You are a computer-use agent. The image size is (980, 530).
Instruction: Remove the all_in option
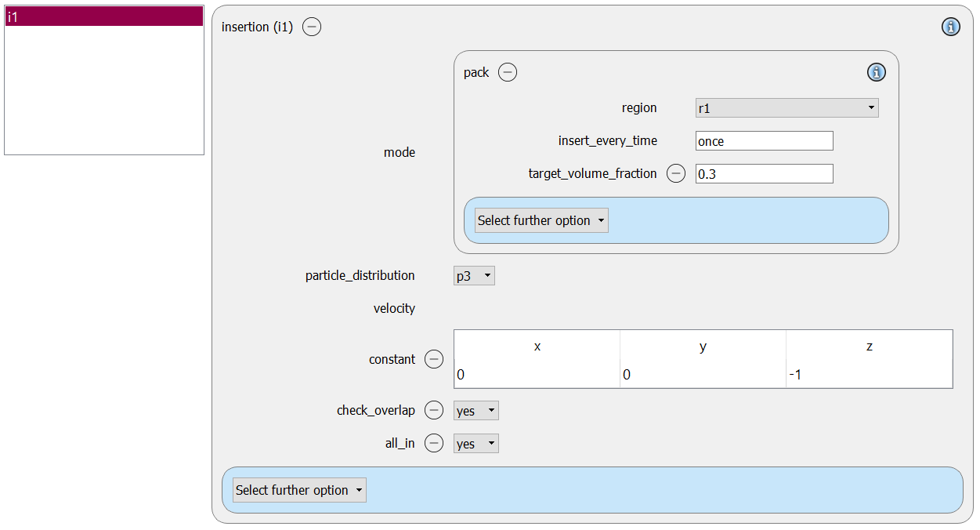[x=433, y=443]
